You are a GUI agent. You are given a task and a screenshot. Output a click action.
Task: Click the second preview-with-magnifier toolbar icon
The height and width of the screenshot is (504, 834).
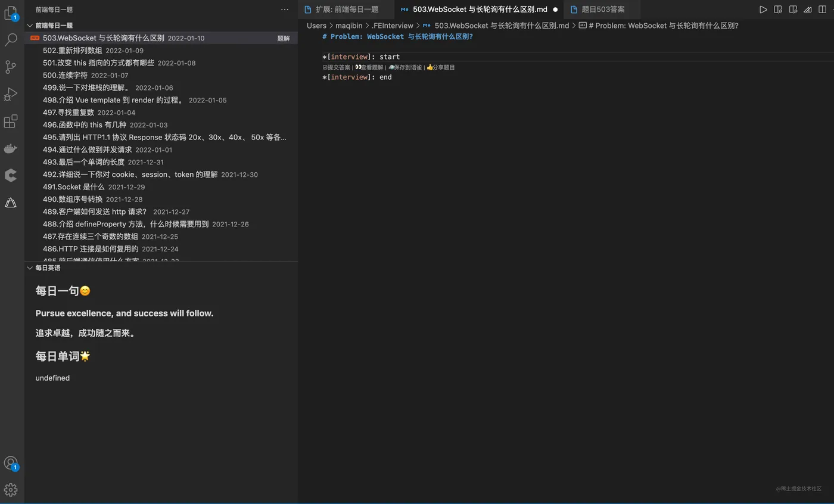(793, 10)
